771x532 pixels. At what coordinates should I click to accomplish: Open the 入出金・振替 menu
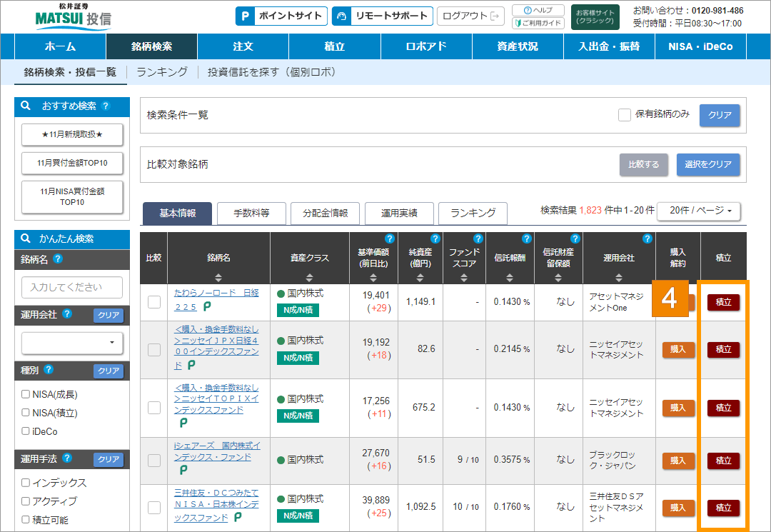(609, 46)
